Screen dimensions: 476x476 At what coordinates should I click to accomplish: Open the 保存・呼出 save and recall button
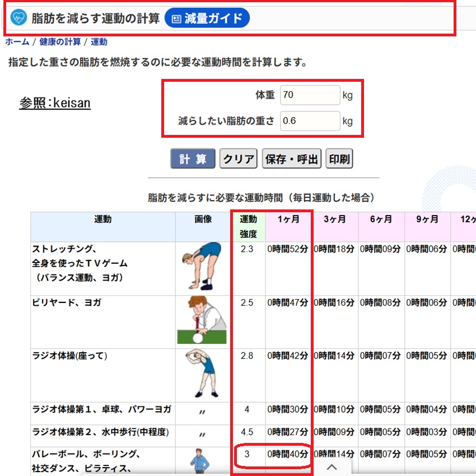[x=292, y=158]
